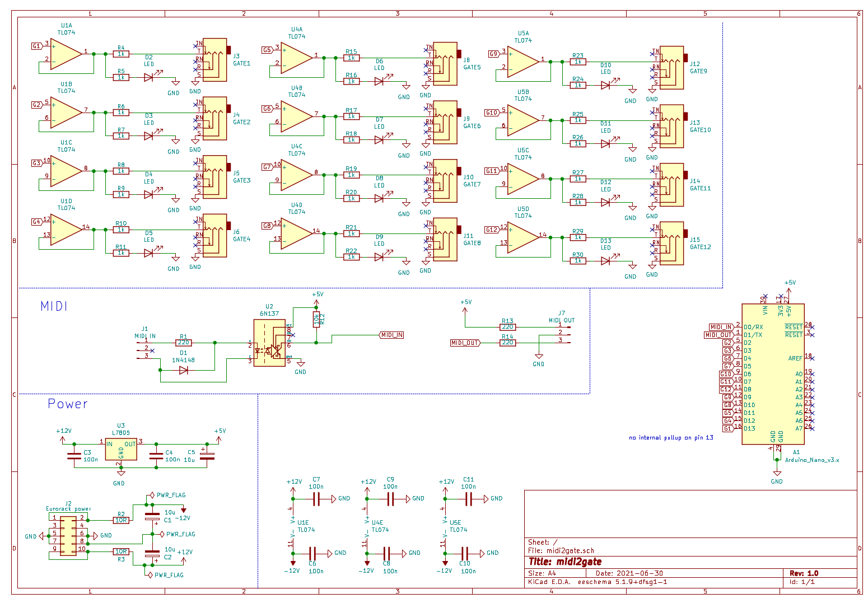
Task: Select the R14 220 resistor symbol
Action: [x=507, y=343]
